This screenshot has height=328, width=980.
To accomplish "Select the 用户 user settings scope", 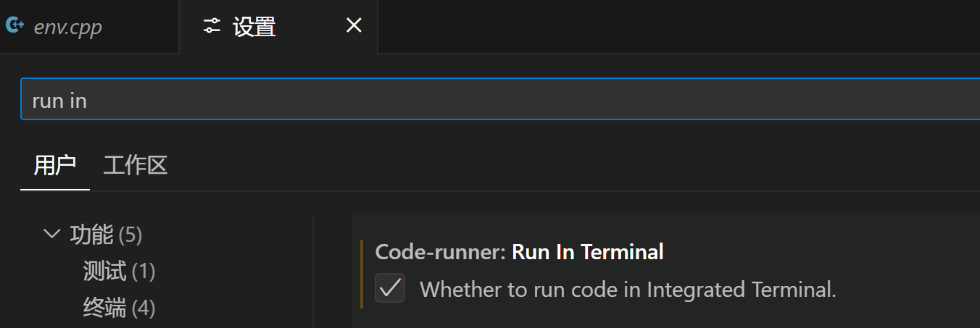I will 55,165.
